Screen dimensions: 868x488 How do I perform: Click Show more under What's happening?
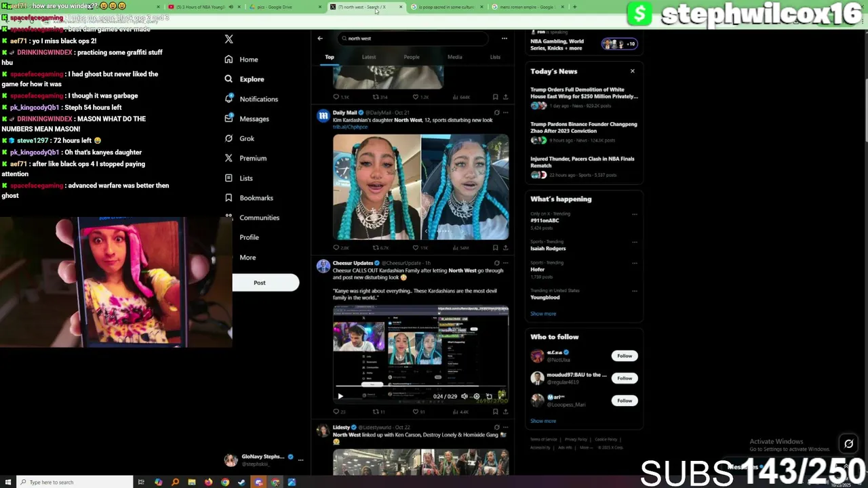point(543,314)
